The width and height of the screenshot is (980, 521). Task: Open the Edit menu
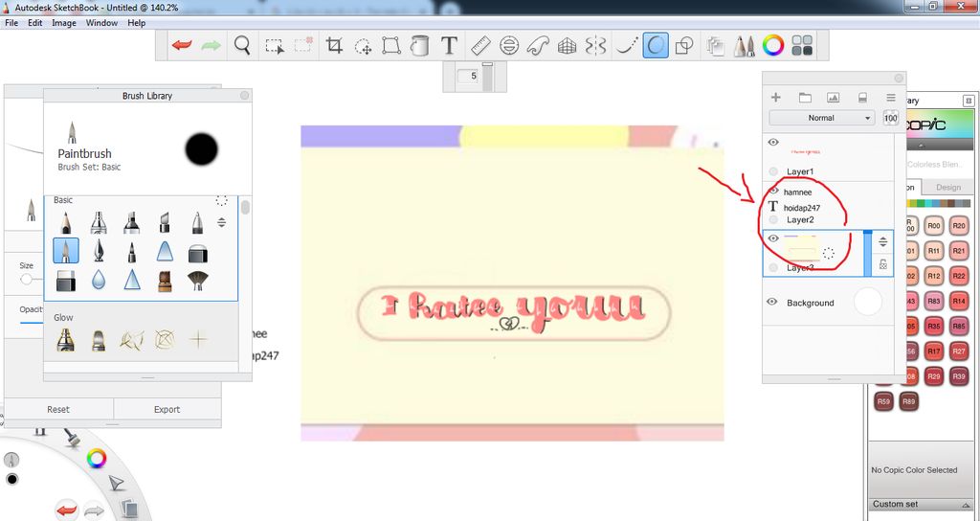point(35,23)
